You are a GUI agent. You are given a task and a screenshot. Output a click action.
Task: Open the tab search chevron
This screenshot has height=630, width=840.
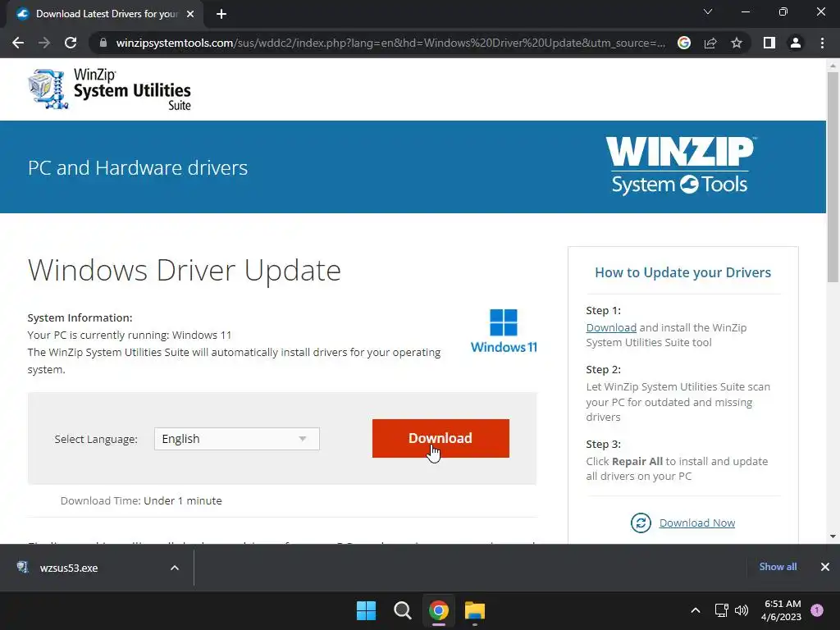tap(708, 11)
